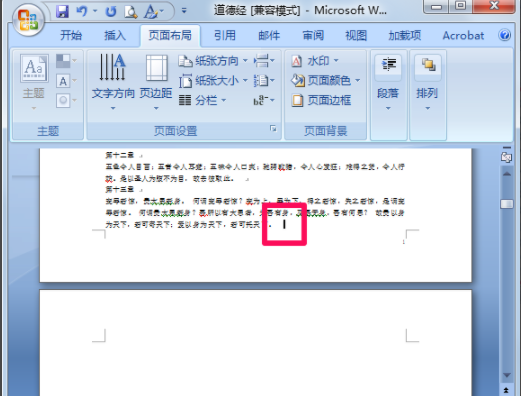Open the hyphenation bc dropdown

[264, 100]
